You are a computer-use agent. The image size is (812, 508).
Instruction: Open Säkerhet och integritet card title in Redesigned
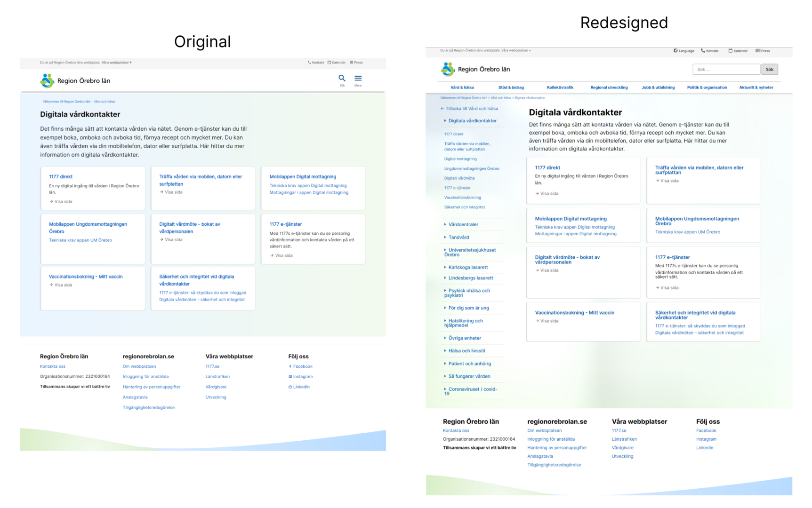tap(695, 315)
